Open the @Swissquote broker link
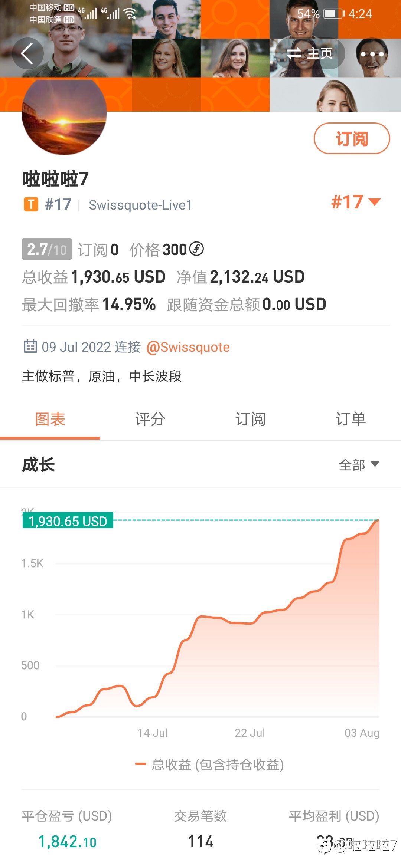The width and height of the screenshot is (401, 868). [188, 347]
